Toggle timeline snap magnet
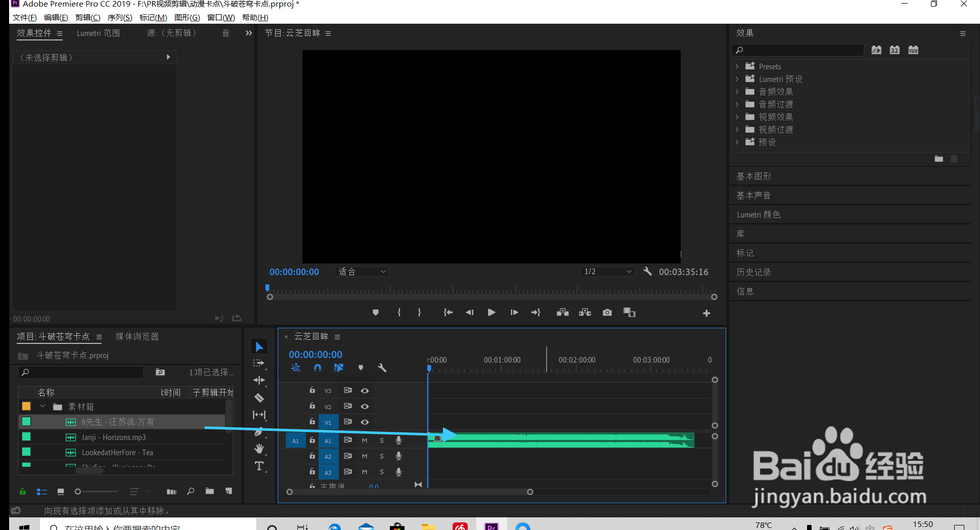This screenshot has height=530, width=980. 318,368
